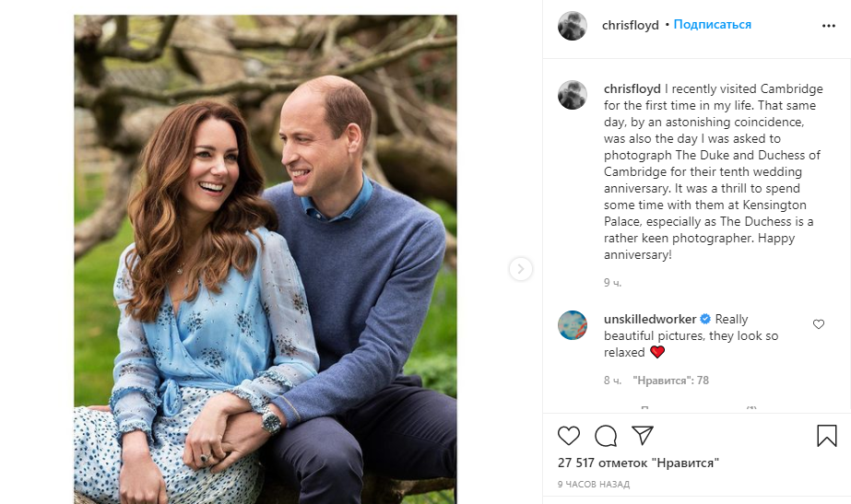The image size is (851, 504).
Task: Open the unskilledworker profile avatar
Action: coord(573,325)
